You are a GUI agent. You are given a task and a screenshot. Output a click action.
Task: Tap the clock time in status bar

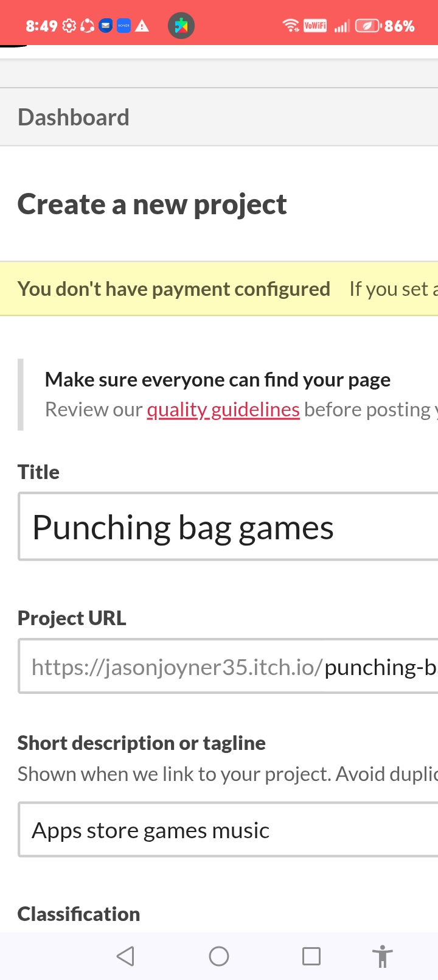(x=41, y=26)
